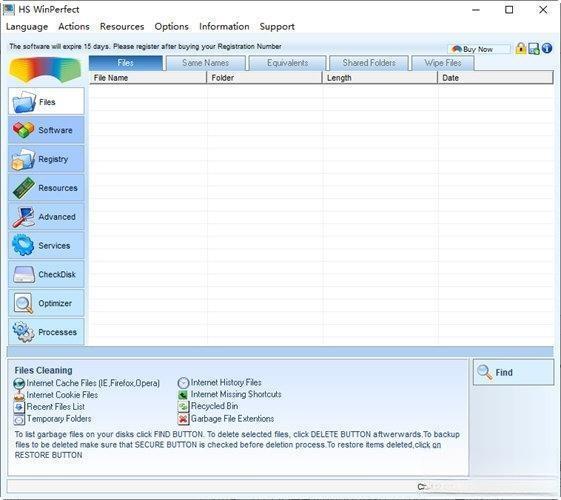Open the CheckDisk section

tap(46, 274)
